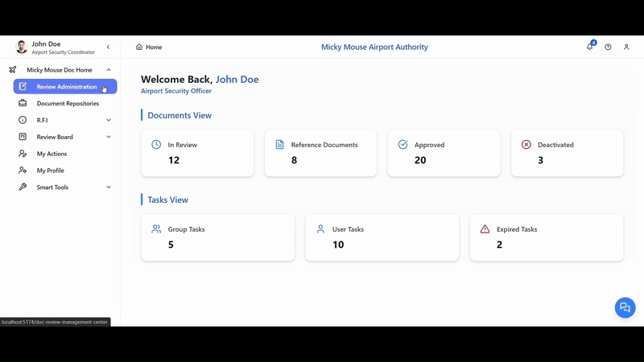Click the people icon on Group Tasks card
The height and width of the screenshot is (362, 644).
click(156, 229)
